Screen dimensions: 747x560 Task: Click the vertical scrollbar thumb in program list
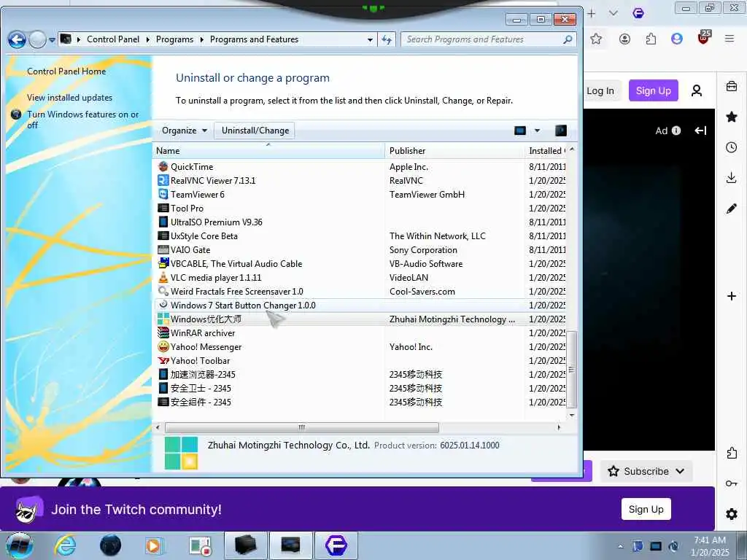572,370
